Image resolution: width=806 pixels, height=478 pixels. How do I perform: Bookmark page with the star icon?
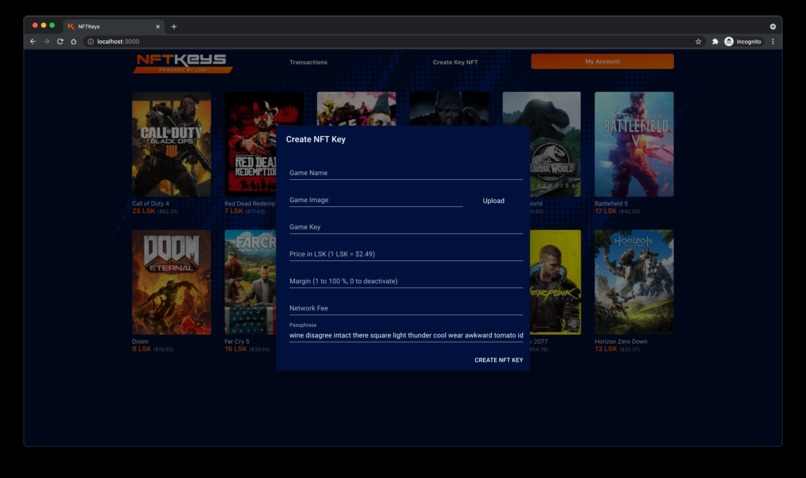coord(698,42)
